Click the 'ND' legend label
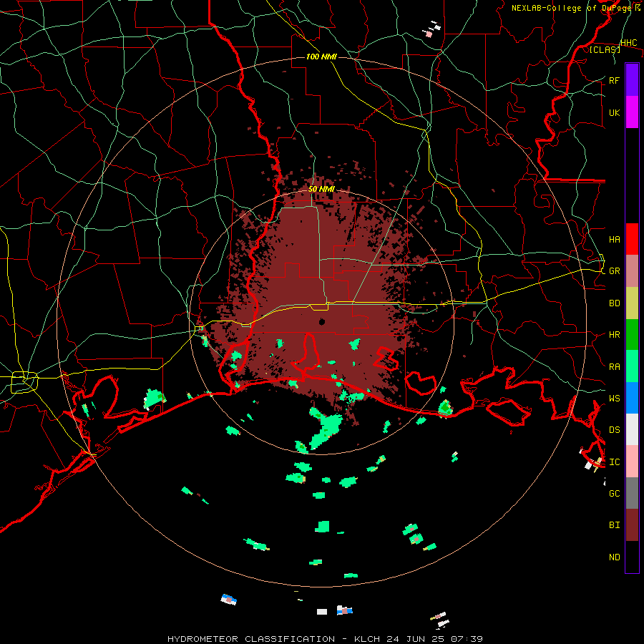This screenshot has height=644, width=644. (614, 557)
